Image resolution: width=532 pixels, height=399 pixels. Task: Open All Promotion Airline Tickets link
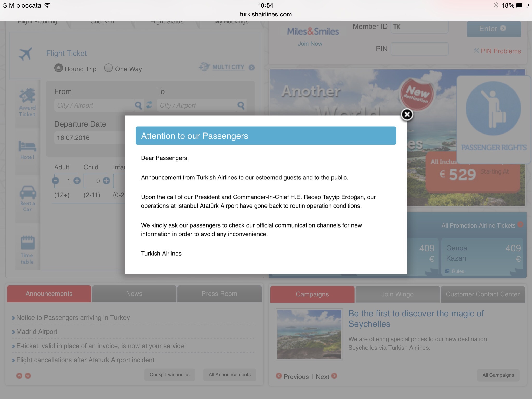[x=478, y=225]
